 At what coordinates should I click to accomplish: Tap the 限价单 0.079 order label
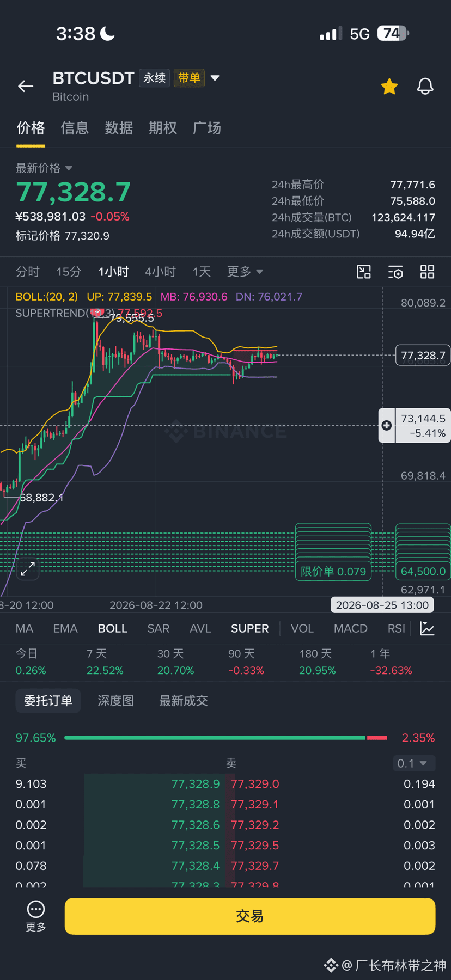(x=333, y=572)
